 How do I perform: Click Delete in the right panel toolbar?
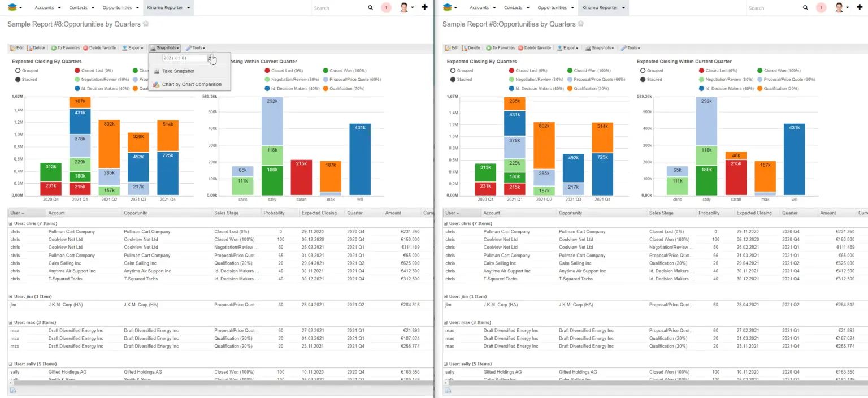pyautogui.click(x=471, y=48)
